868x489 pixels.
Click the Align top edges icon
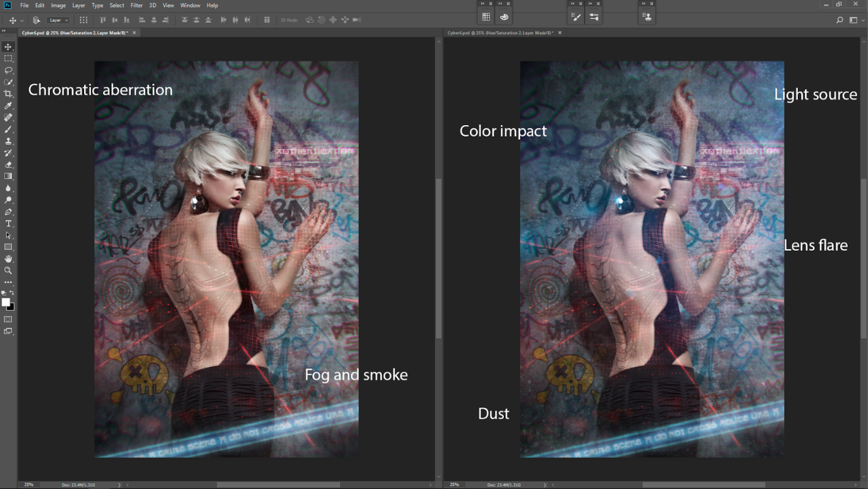tap(102, 20)
